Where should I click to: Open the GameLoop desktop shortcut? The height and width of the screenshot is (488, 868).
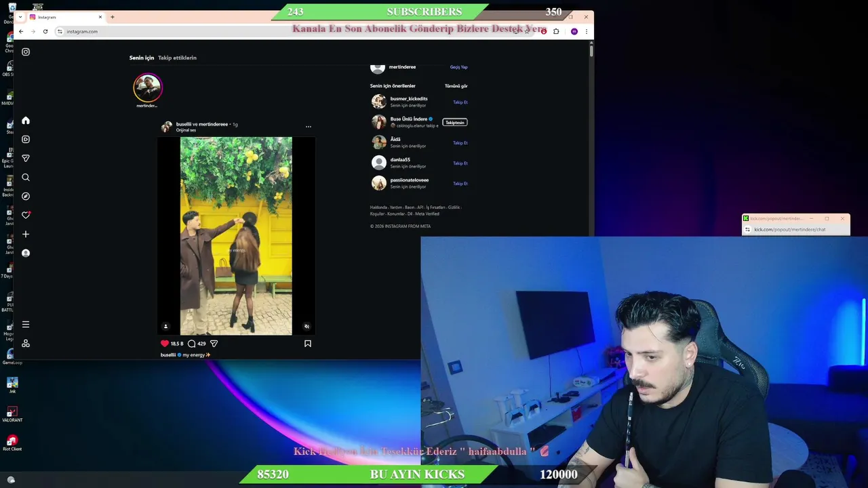point(12,357)
